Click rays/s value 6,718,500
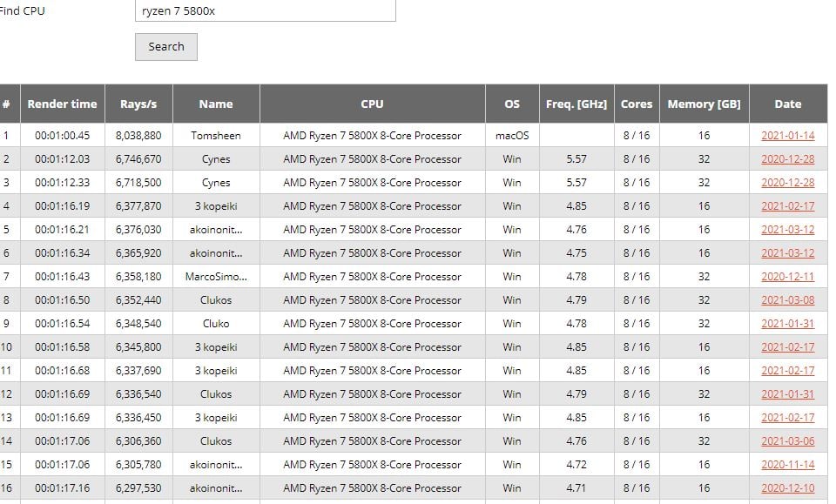This screenshot has width=836, height=504. tap(138, 182)
